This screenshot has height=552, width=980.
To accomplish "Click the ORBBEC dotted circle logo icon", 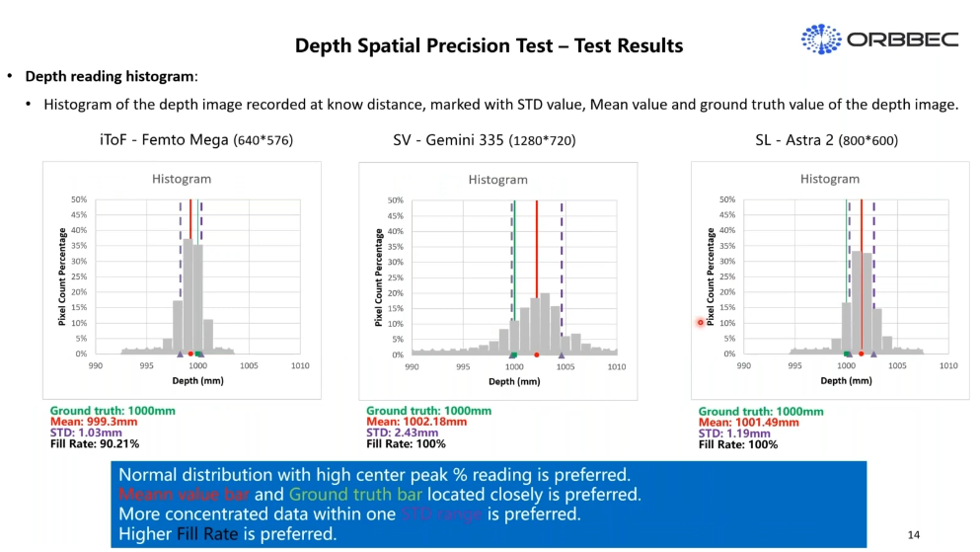I will point(820,39).
